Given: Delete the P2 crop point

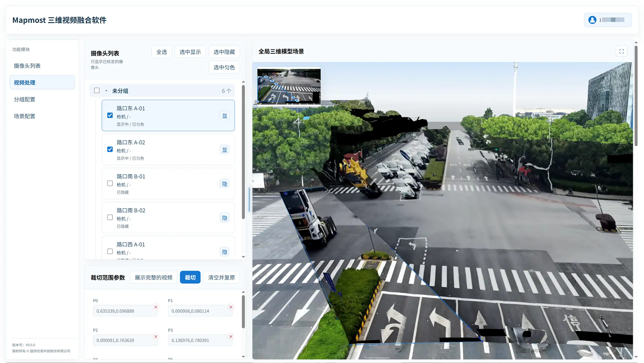Looking at the screenshot, I should [x=156, y=337].
